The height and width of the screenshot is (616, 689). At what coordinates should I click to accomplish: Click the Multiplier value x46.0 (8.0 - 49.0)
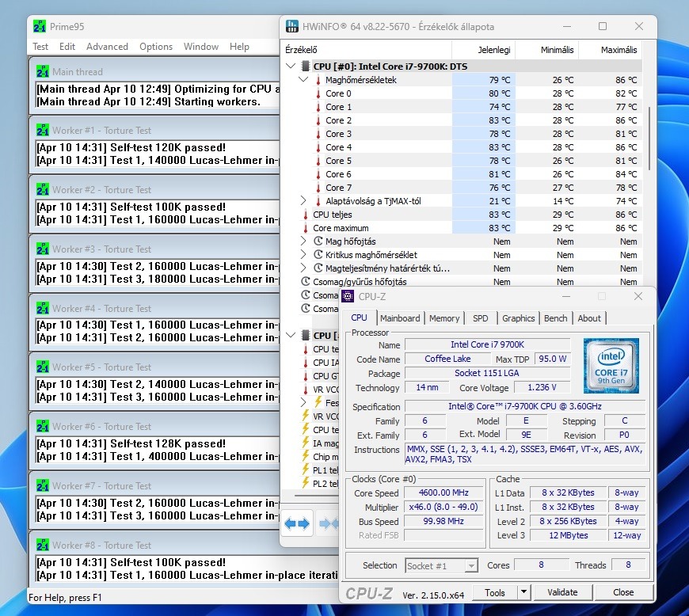(x=443, y=507)
